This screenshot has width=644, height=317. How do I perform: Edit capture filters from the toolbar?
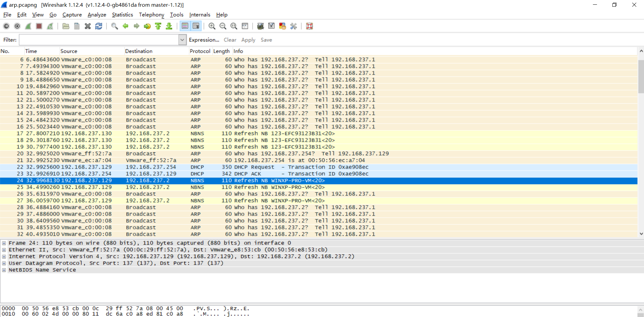pos(260,26)
